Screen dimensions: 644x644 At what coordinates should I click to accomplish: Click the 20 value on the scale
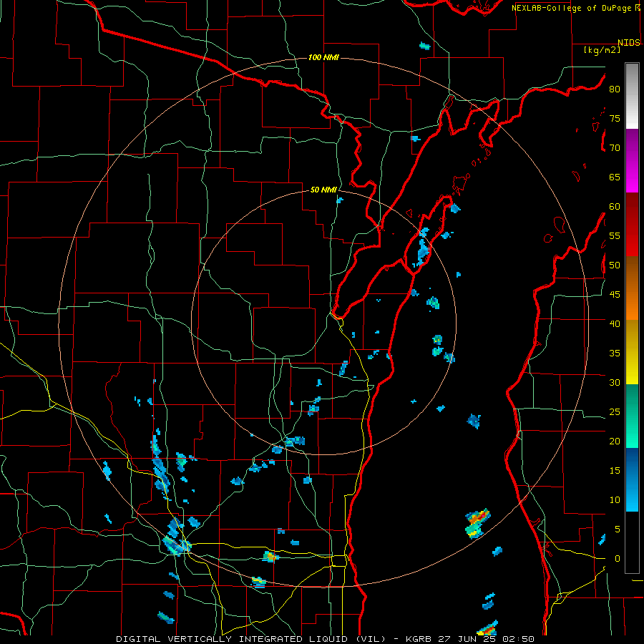point(615,441)
